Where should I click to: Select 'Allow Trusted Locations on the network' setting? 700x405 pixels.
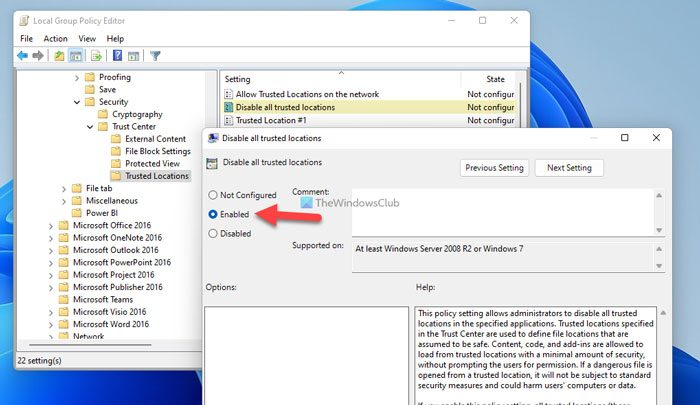tap(307, 94)
